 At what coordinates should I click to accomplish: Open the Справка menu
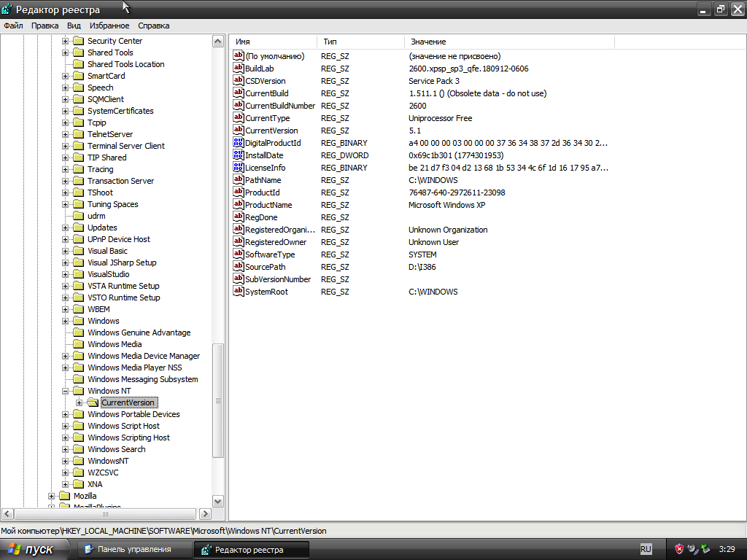point(153,26)
